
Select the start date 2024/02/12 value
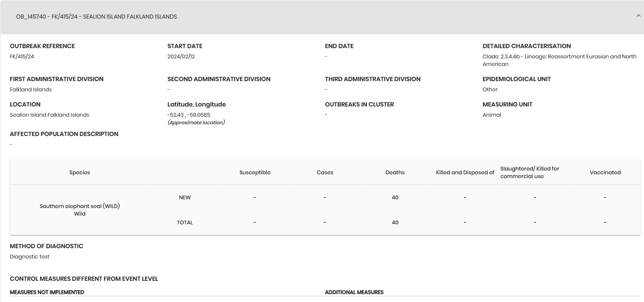181,56
